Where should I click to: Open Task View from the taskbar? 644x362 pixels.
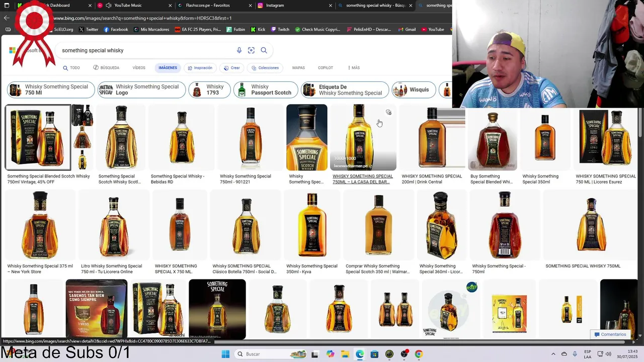point(314,354)
